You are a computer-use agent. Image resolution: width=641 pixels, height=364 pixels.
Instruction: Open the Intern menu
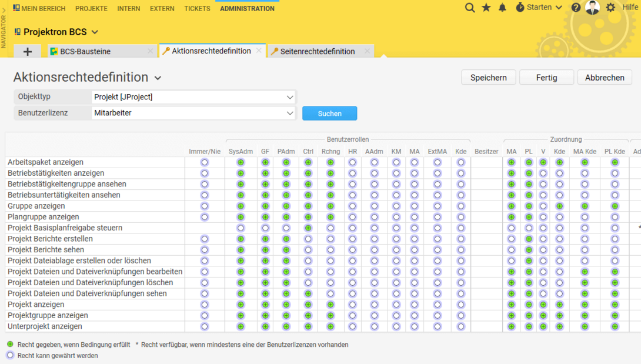(128, 8)
